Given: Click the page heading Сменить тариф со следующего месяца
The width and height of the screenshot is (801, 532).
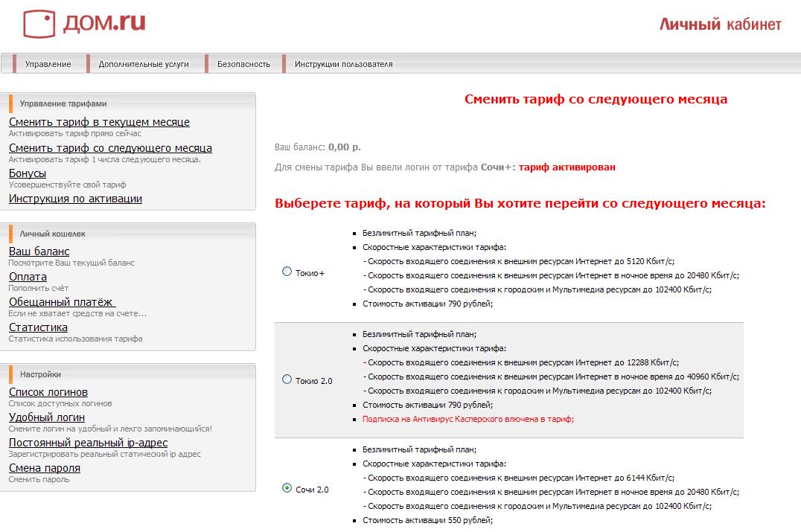Looking at the screenshot, I should click(x=596, y=99).
